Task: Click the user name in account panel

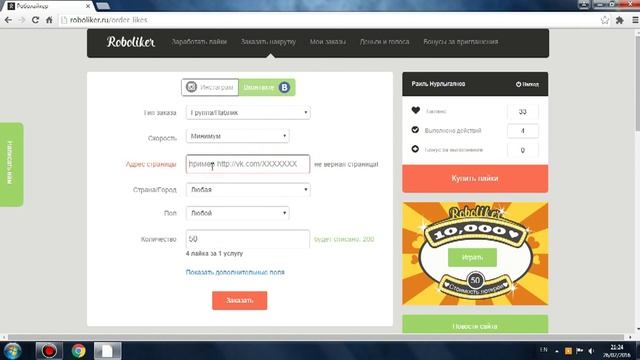Action: tap(438, 84)
